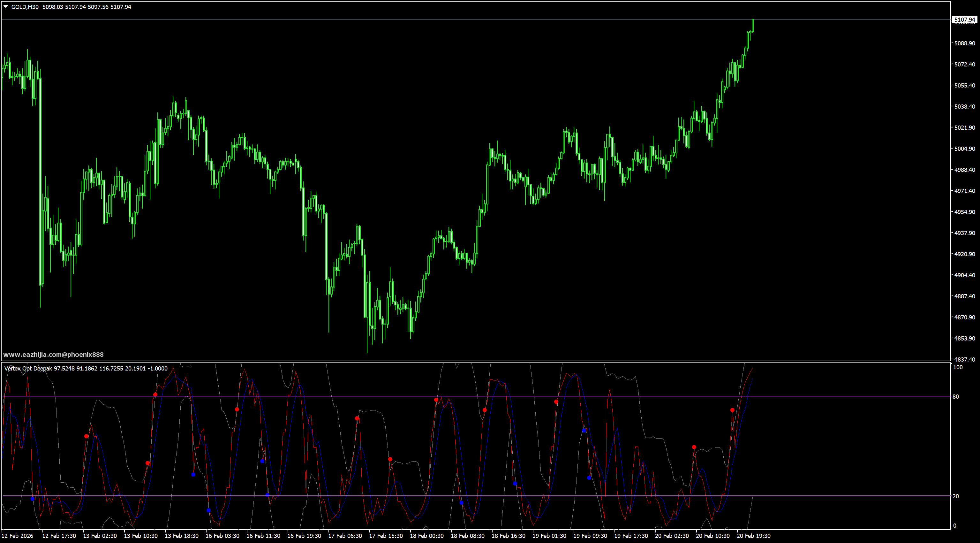Click the current price tag 5107.94
This screenshot has height=543, width=980.
point(964,19)
